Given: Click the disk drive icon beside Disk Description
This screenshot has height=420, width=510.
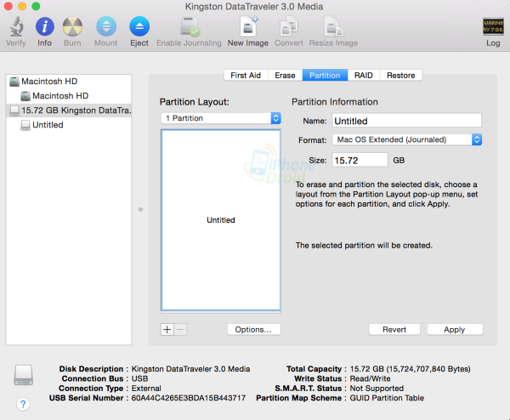Looking at the screenshot, I should [x=24, y=375].
